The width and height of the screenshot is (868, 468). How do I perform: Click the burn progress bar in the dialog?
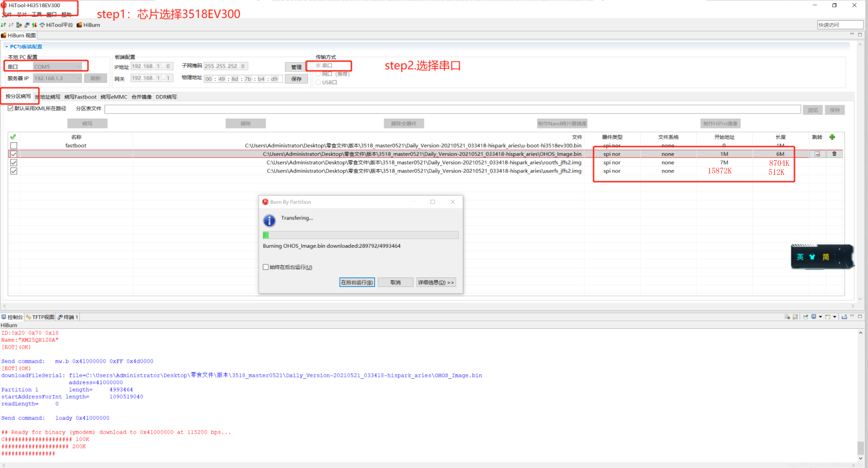[360, 235]
